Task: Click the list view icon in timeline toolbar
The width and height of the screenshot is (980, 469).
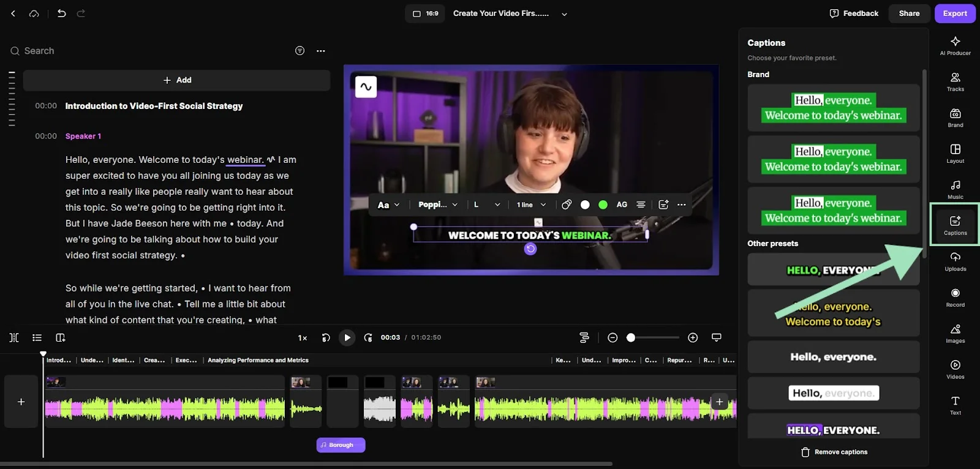Action: pyautogui.click(x=37, y=337)
